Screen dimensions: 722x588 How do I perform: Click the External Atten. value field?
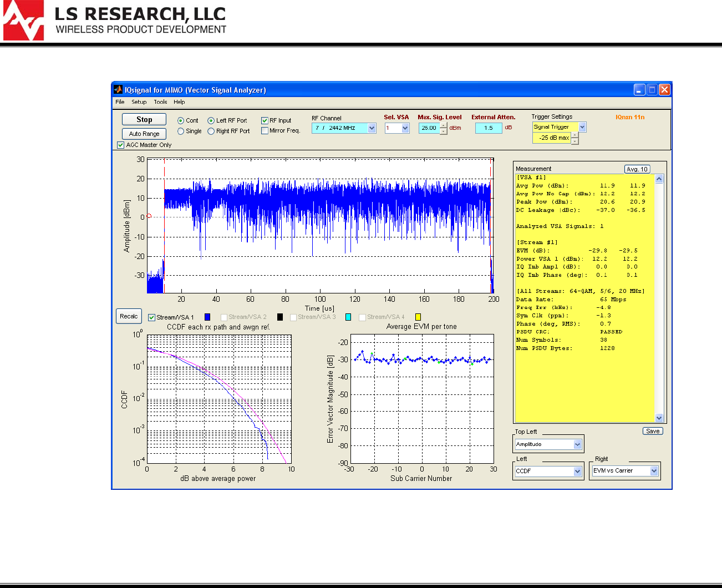pos(488,128)
